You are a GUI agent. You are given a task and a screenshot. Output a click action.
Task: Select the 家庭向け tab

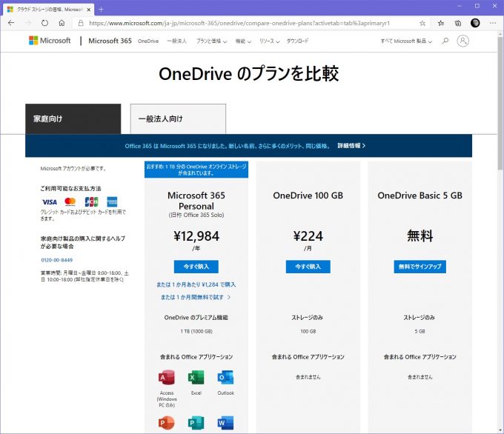(x=73, y=118)
